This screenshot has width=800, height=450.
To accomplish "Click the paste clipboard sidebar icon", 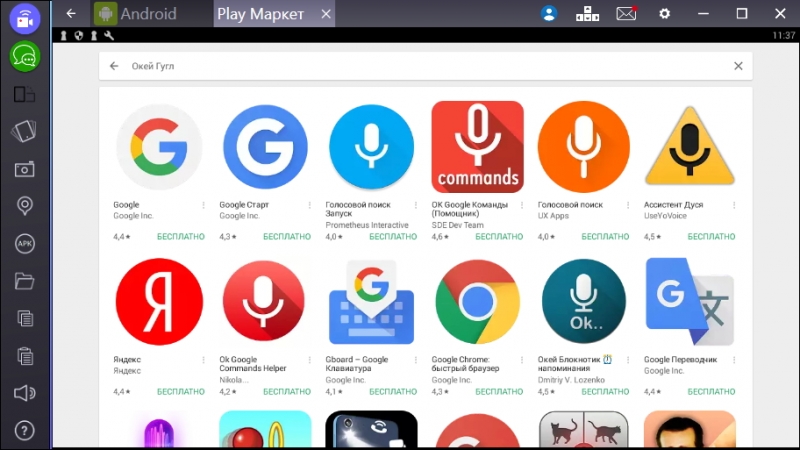I will (x=24, y=356).
